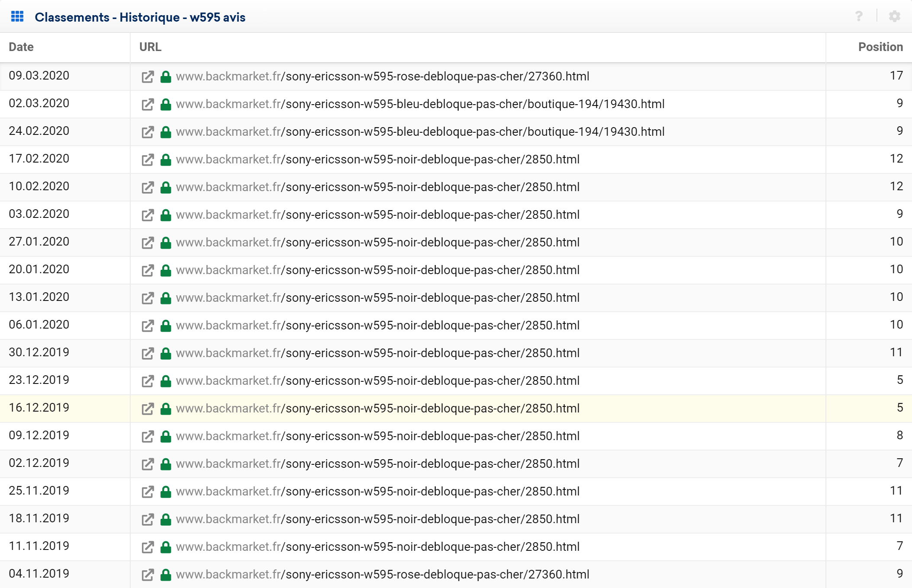The height and width of the screenshot is (588, 912).
Task: Open the w595-bleu URL dated 24.02.2020
Action: point(420,132)
